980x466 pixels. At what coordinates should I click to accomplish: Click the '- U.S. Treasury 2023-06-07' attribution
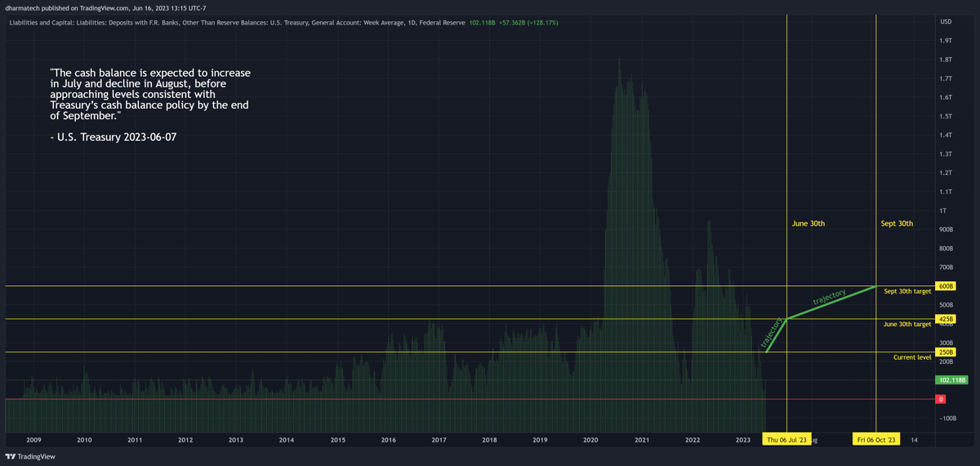click(113, 137)
